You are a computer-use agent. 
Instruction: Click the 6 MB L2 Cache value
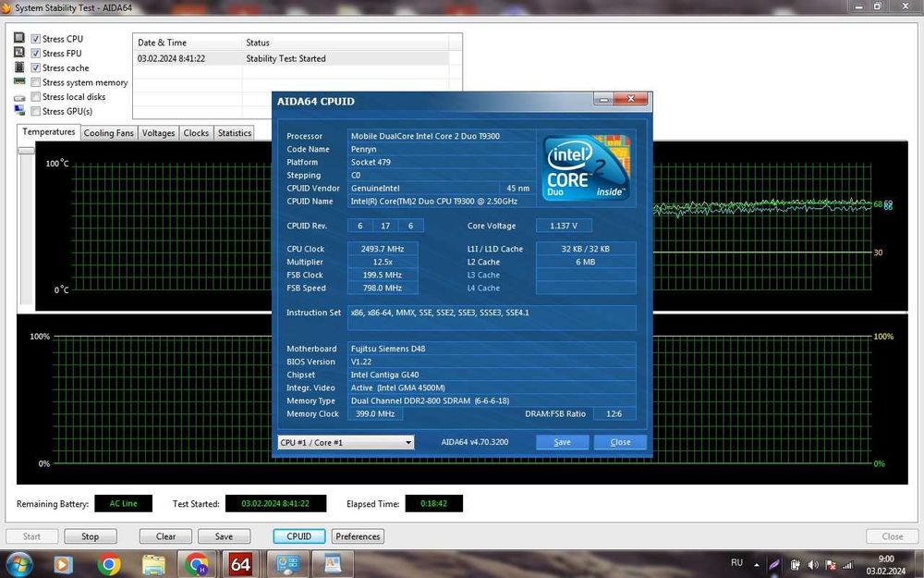(586, 262)
